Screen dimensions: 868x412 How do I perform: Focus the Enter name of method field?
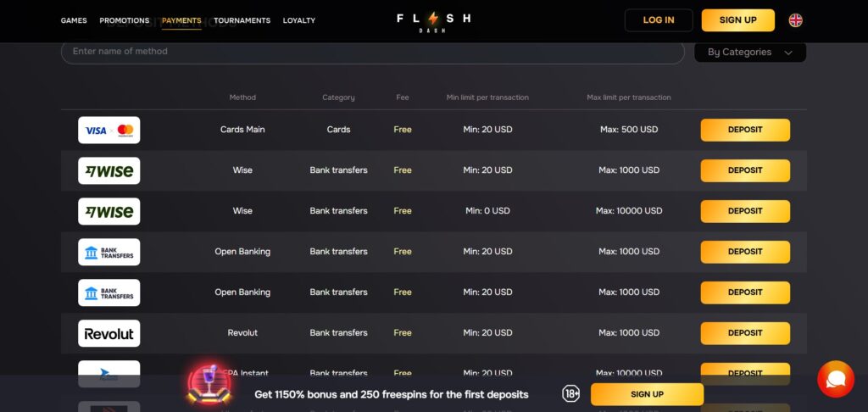tap(372, 52)
